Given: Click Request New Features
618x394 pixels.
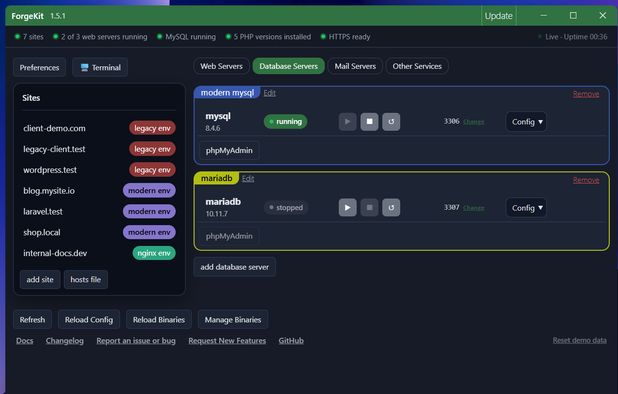Looking at the screenshot, I should 227,340.
